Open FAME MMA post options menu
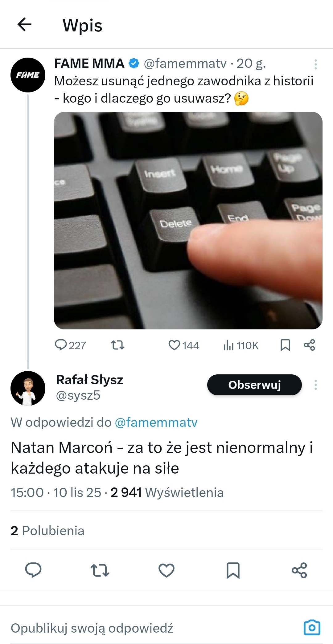333x644 pixels. 315,64
